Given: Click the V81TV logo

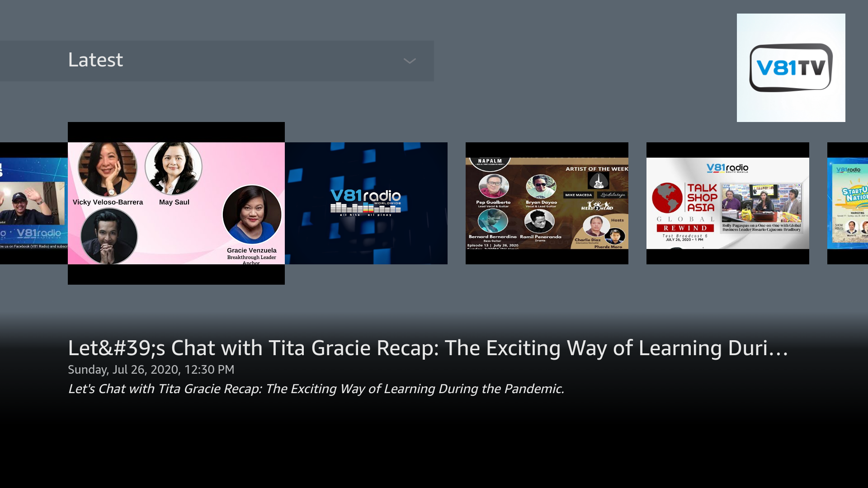Looking at the screenshot, I should pyautogui.click(x=790, y=67).
